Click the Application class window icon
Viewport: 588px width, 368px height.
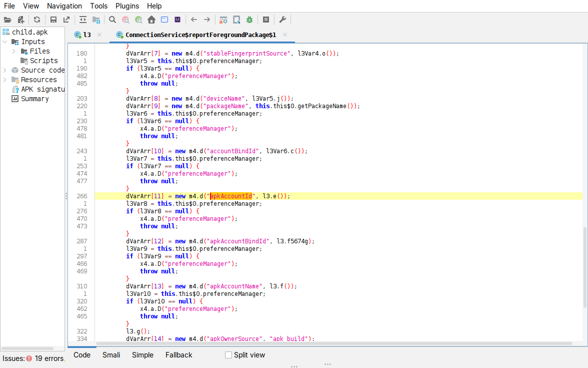point(164,20)
